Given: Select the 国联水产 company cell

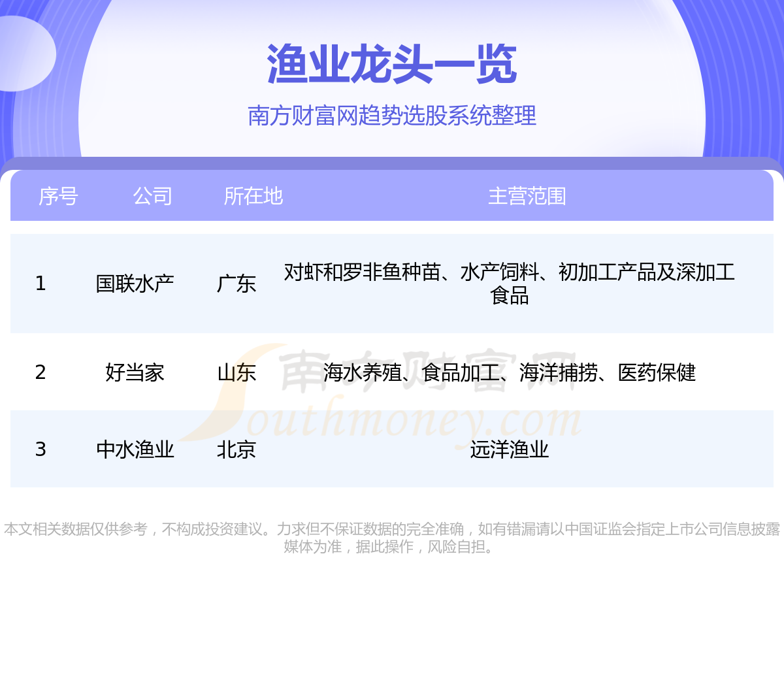Looking at the screenshot, I should [x=135, y=284].
